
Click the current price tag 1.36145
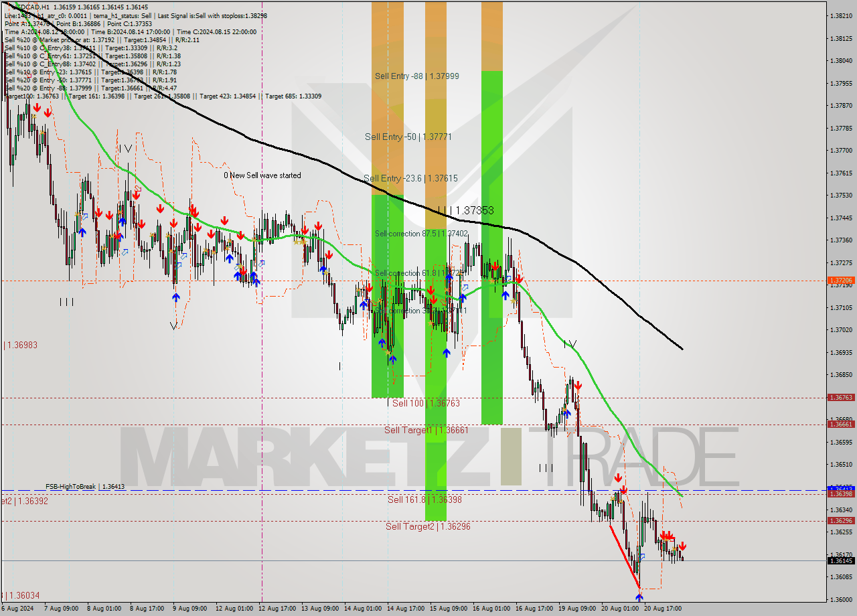coord(841,560)
